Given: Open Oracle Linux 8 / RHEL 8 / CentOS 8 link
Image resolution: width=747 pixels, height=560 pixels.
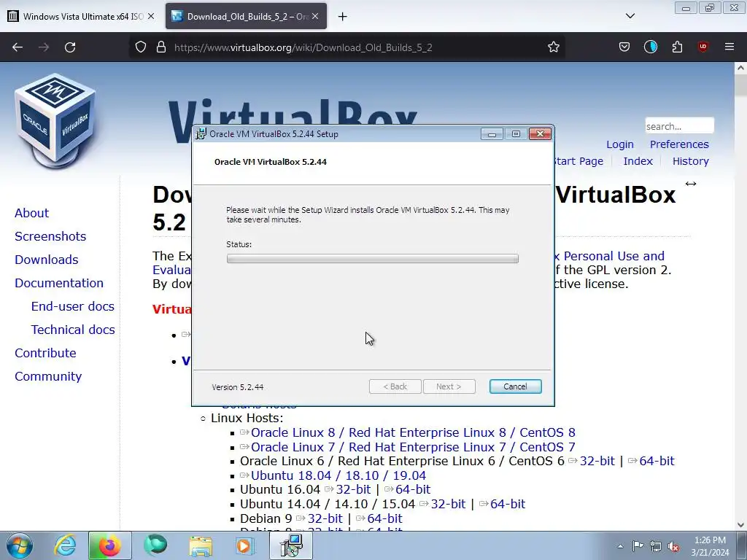Looking at the screenshot, I should (x=413, y=432).
